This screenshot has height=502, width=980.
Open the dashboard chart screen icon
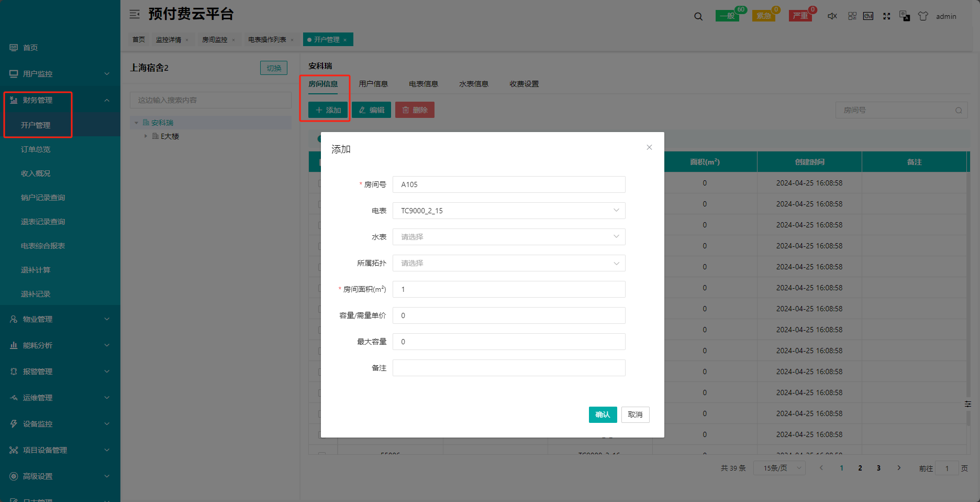click(868, 16)
